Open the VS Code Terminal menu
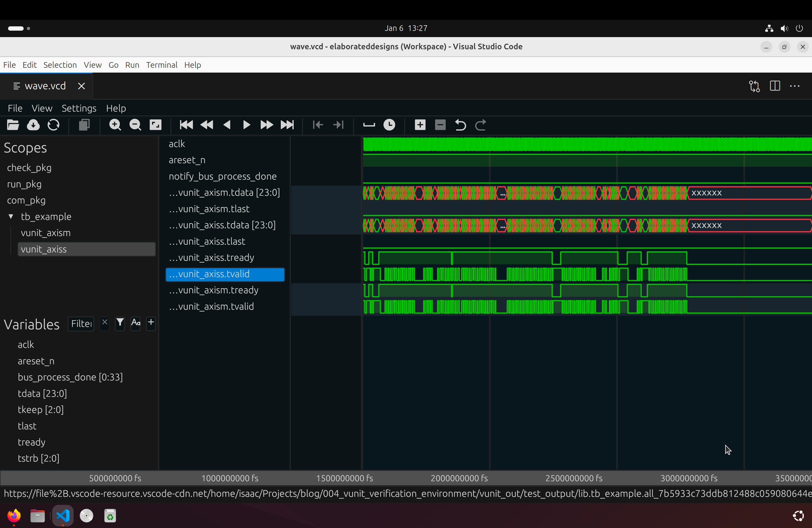The image size is (812, 528). click(x=162, y=65)
